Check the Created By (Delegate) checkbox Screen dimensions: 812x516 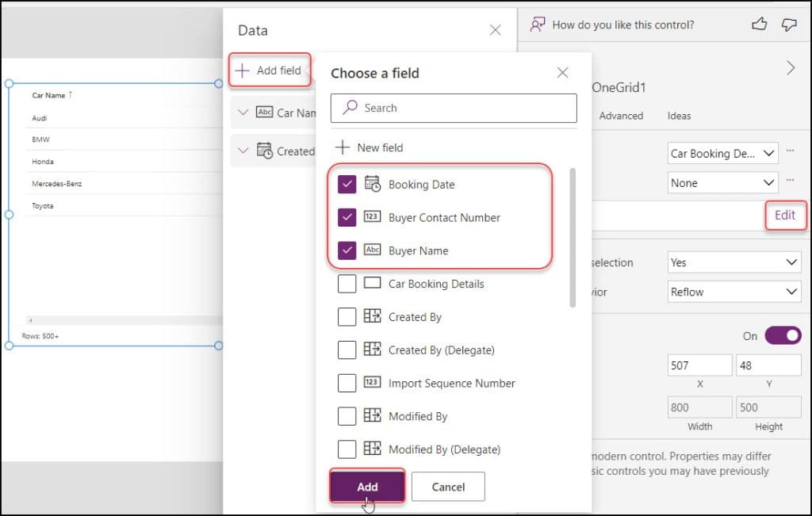click(x=347, y=350)
